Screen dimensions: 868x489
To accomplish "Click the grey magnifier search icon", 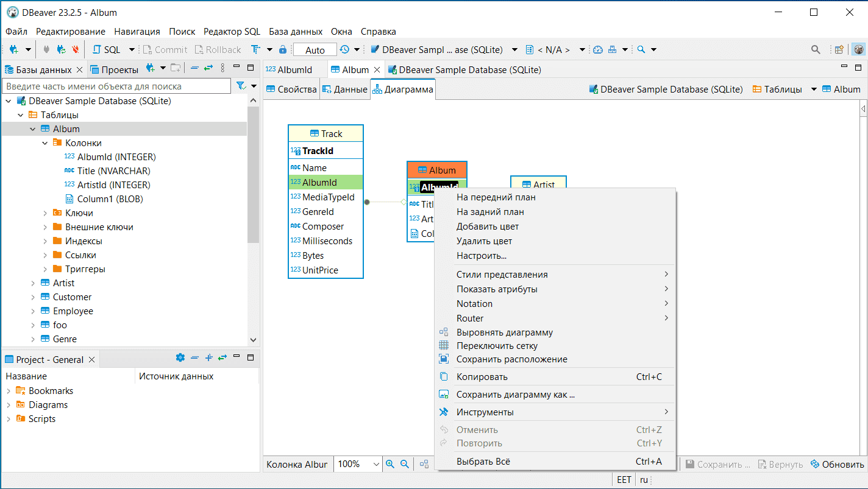I will (815, 50).
